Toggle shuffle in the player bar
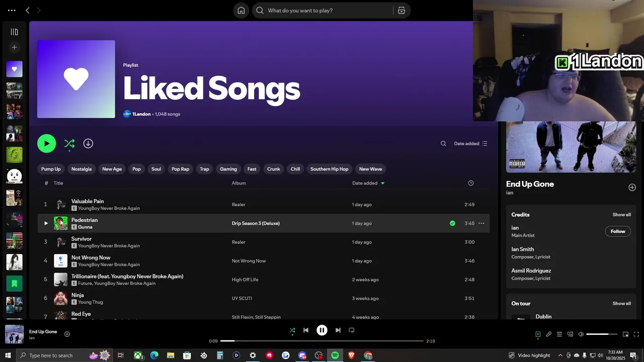 292,330
